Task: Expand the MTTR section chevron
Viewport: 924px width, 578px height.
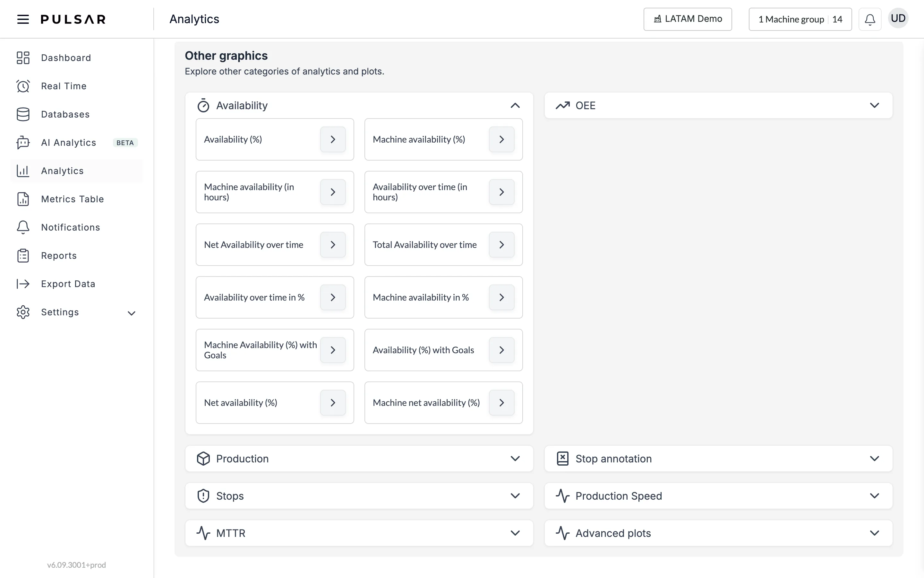Action: [x=515, y=533]
